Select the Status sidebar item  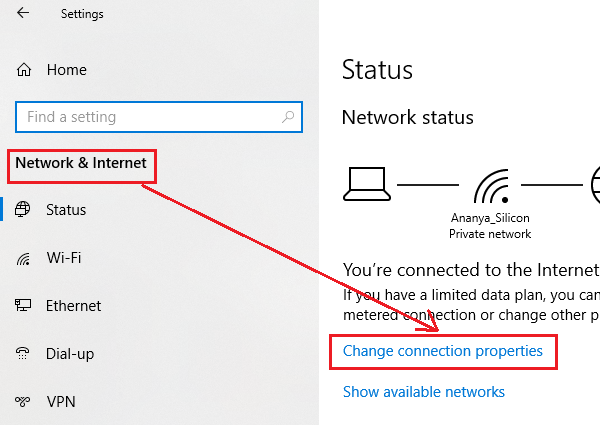point(66,210)
